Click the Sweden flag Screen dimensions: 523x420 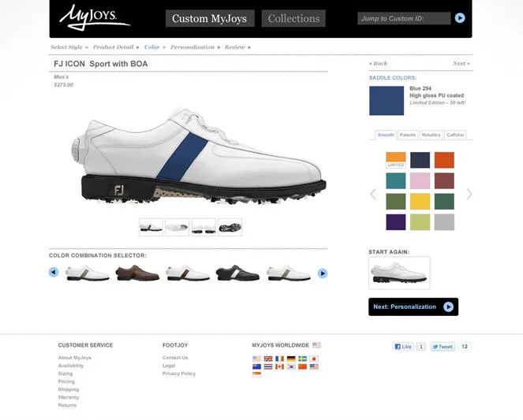click(302, 359)
